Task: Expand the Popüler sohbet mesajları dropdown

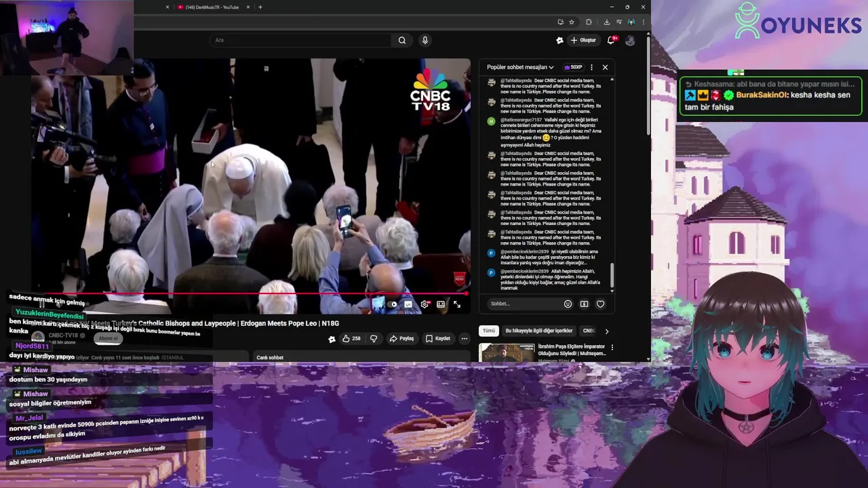Action: pos(520,67)
